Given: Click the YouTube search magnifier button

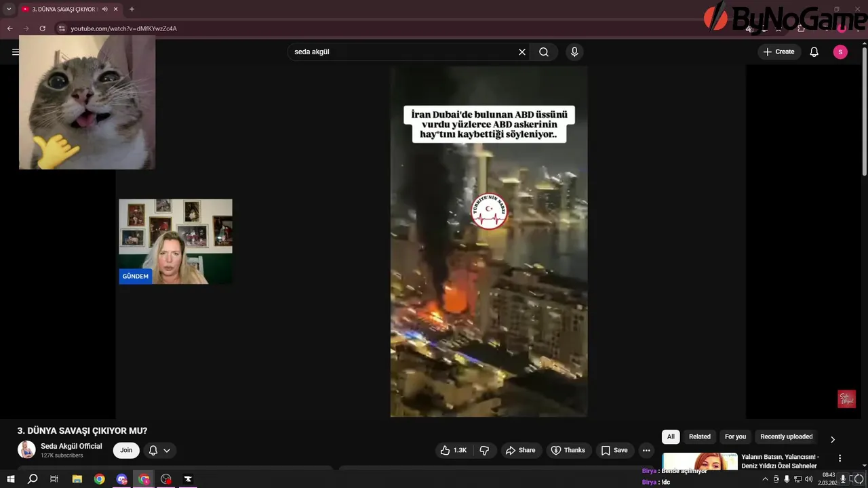Looking at the screenshot, I should tap(544, 52).
